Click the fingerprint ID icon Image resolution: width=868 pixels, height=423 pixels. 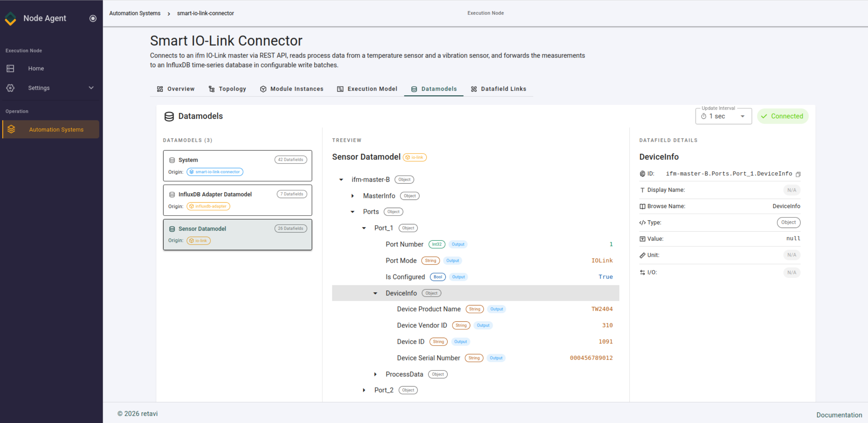(642, 174)
